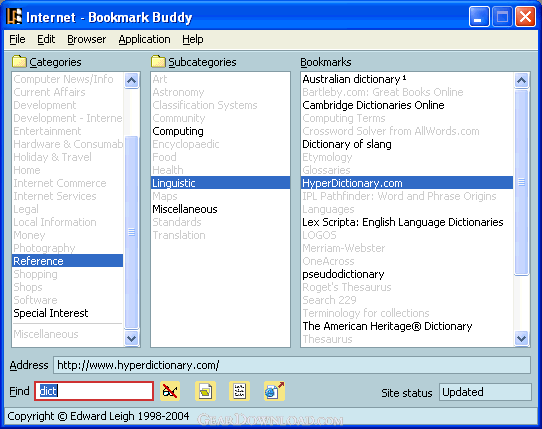Select the Internet Commerce category
This screenshot has height=429, width=542.
(x=67, y=183)
